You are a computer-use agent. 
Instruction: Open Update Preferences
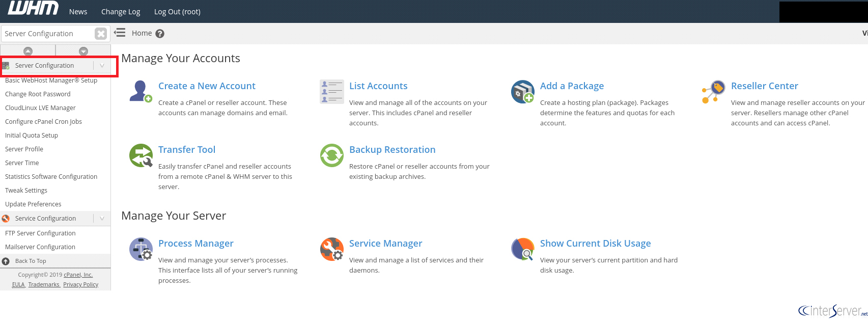pos(33,204)
